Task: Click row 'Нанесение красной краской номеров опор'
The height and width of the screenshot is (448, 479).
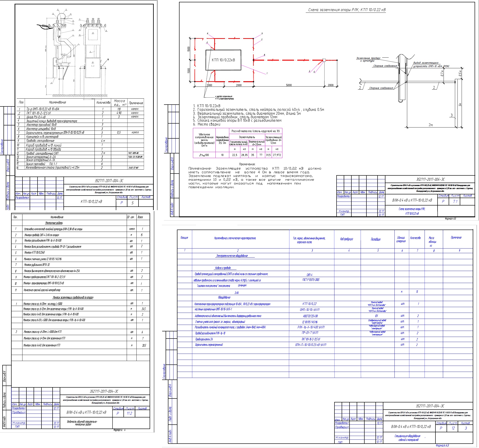Action: click(x=80, y=290)
